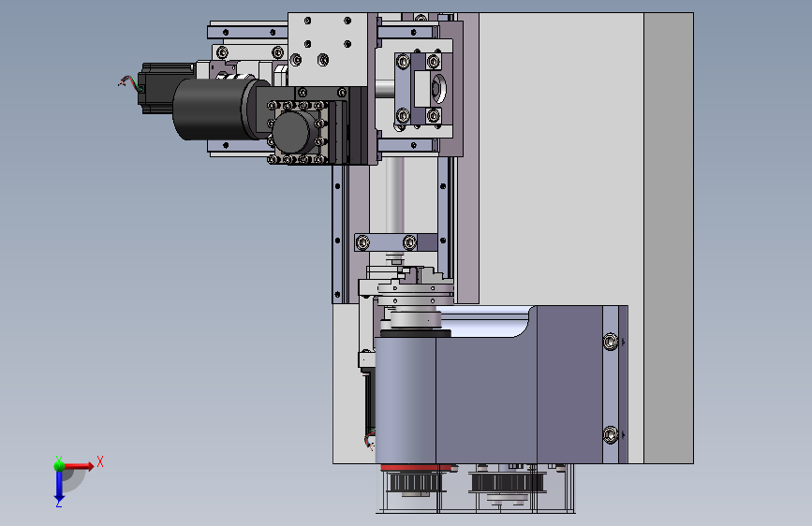The width and height of the screenshot is (812, 526).
Task: Select the white mounting plate with holes
Action: (x=328, y=50)
